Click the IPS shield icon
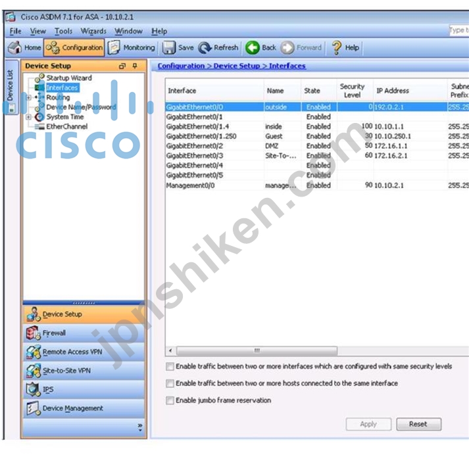The image size is (469, 476). (x=33, y=389)
